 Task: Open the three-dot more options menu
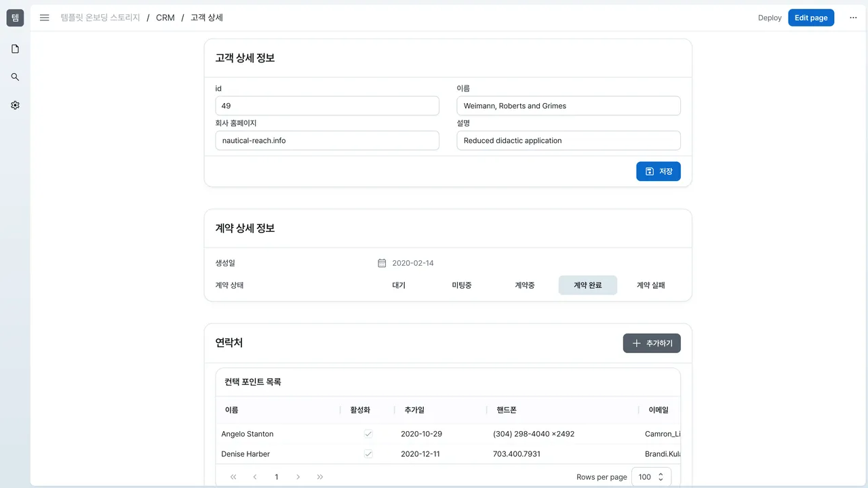tap(853, 18)
